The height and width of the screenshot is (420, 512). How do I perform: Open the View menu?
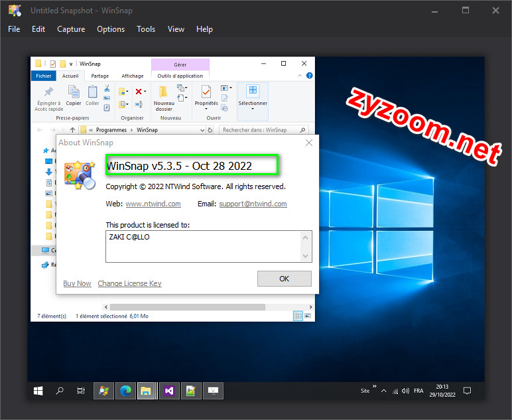click(x=176, y=29)
